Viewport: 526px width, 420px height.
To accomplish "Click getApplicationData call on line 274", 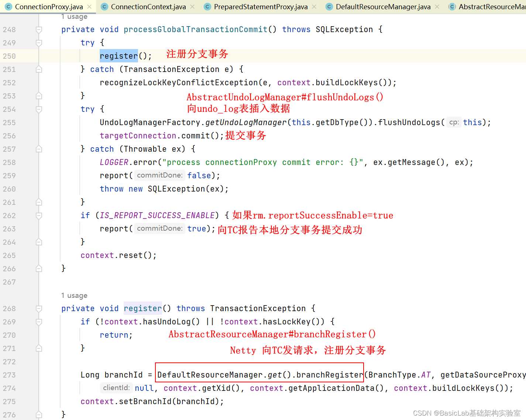I will [332, 388].
